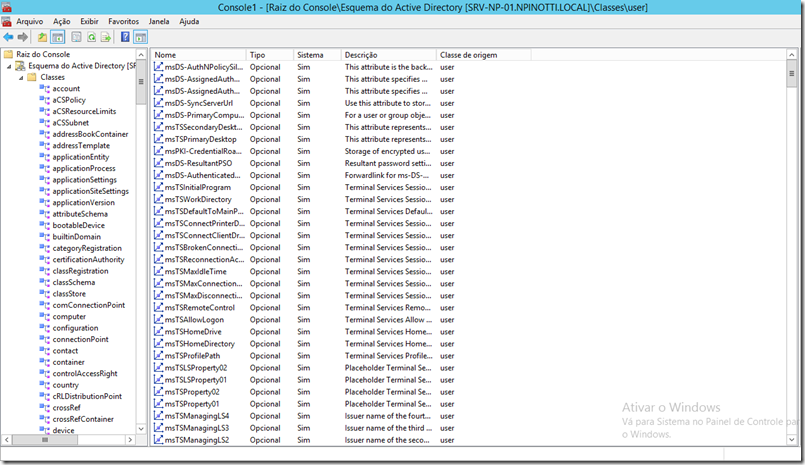The image size is (805, 465).
Task: Click the Esquema do Active Directory snap-in icon
Action: [x=20, y=66]
